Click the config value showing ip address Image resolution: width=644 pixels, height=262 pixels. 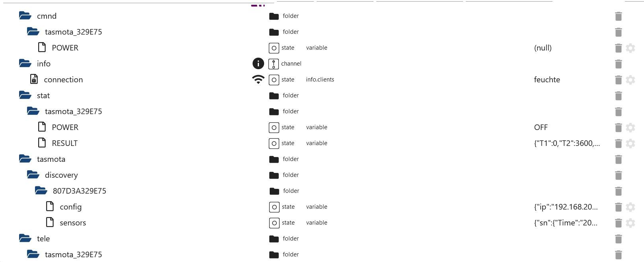click(x=566, y=207)
